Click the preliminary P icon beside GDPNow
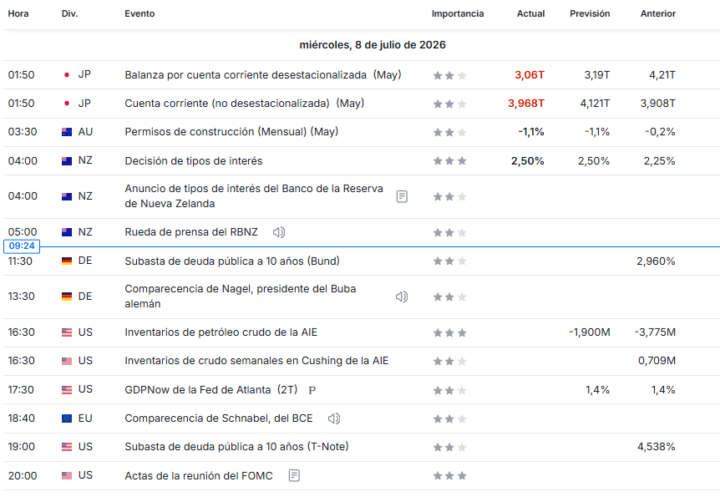This screenshot has height=497, width=720. (312, 390)
